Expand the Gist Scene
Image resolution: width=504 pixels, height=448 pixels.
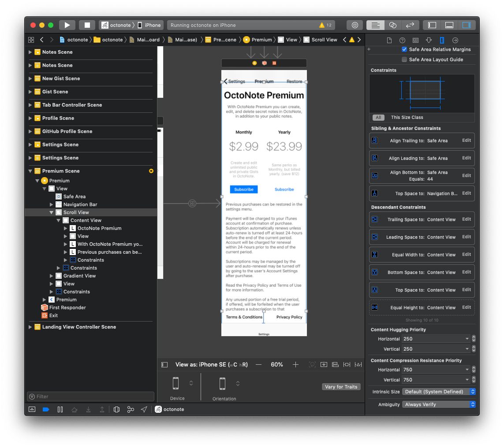tap(30, 92)
